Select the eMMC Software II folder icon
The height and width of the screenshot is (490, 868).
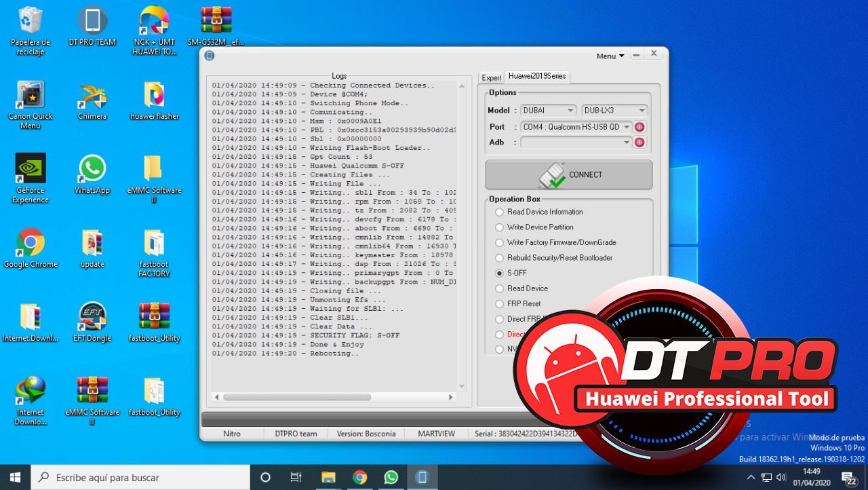coord(154,178)
